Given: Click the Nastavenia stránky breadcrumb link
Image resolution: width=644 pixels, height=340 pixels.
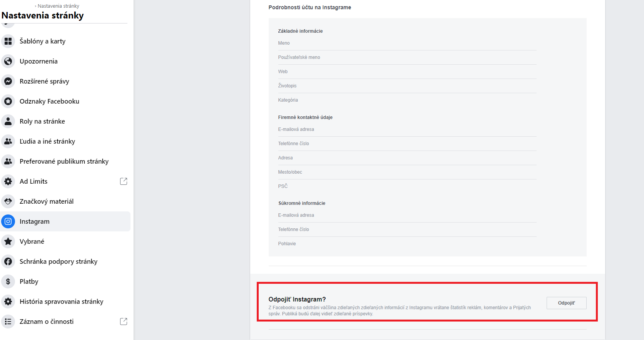Looking at the screenshot, I should coord(59,6).
